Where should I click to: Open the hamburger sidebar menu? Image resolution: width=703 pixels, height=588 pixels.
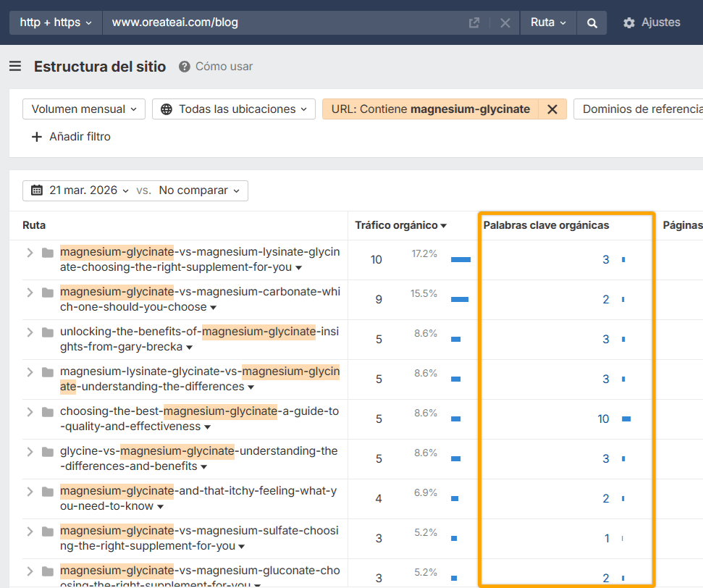click(15, 67)
